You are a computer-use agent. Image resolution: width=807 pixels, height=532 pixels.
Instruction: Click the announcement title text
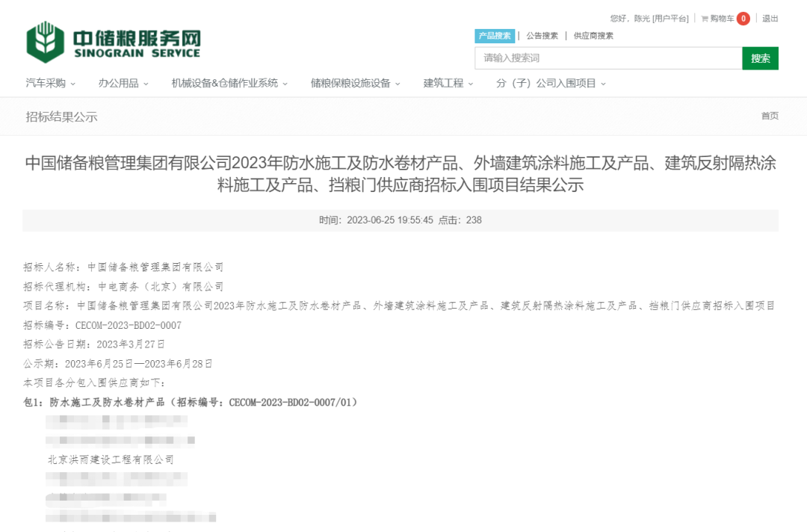pyautogui.click(x=401, y=174)
